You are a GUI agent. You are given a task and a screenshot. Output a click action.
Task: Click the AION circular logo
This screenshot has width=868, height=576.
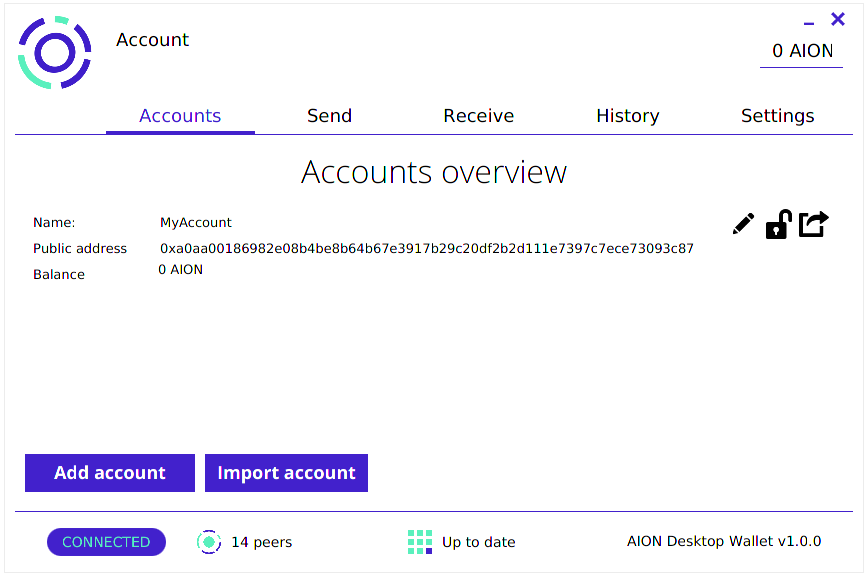54,53
